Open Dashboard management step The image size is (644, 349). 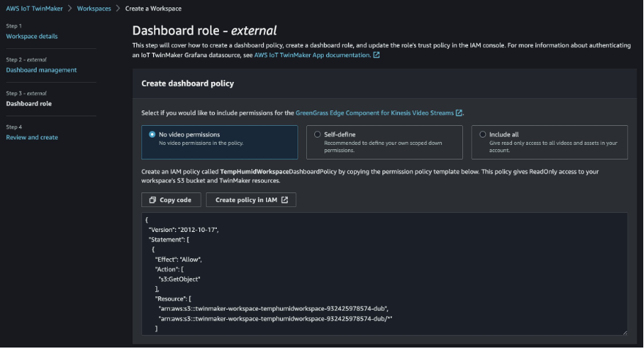pos(41,70)
